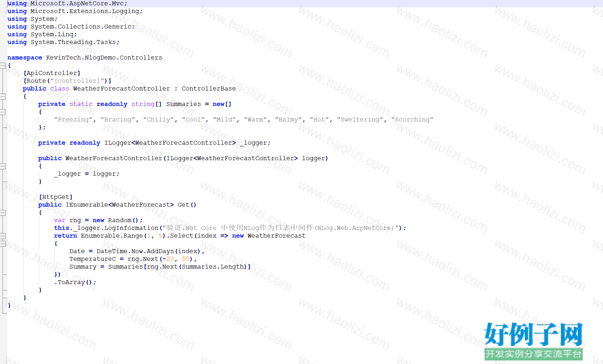Click the [HttpGet] attribute
This screenshot has width=603, height=364.
(x=56, y=197)
